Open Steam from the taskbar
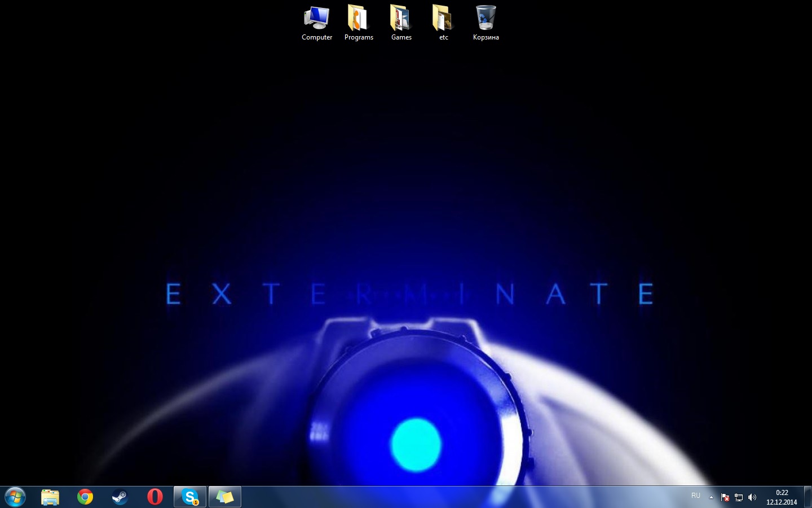This screenshot has width=812, height=508. [120, 497]
